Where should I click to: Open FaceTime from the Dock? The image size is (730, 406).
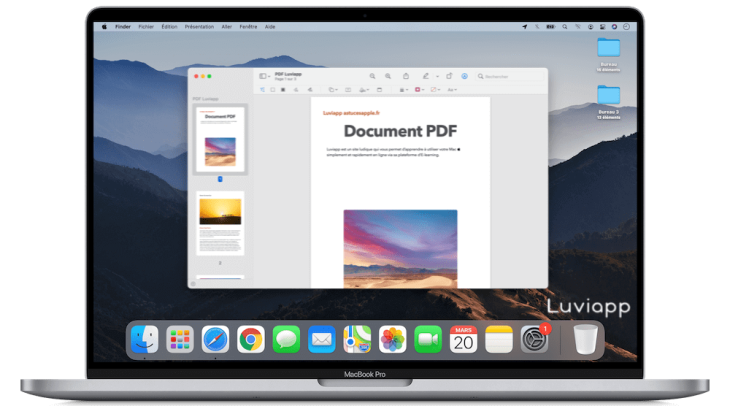[428, 340]
